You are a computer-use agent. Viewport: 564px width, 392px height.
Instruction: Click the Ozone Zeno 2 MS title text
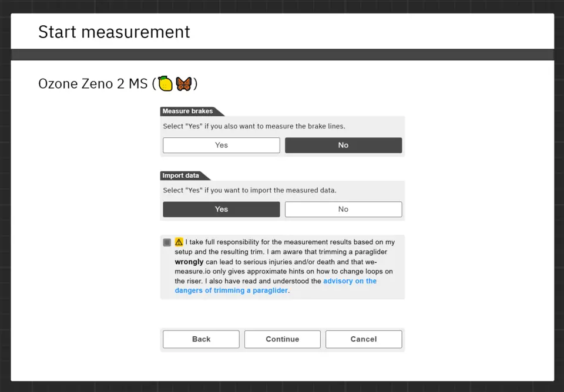(x=118, y=84)
